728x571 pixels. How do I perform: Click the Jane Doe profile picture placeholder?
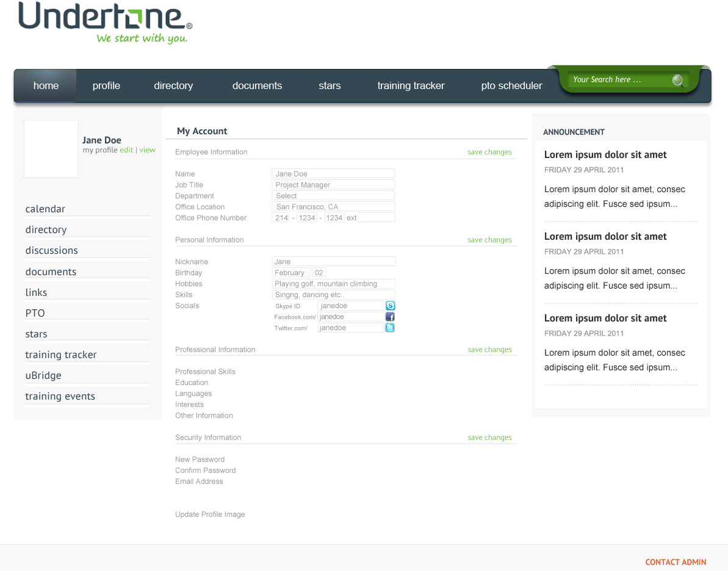(51, 149)
